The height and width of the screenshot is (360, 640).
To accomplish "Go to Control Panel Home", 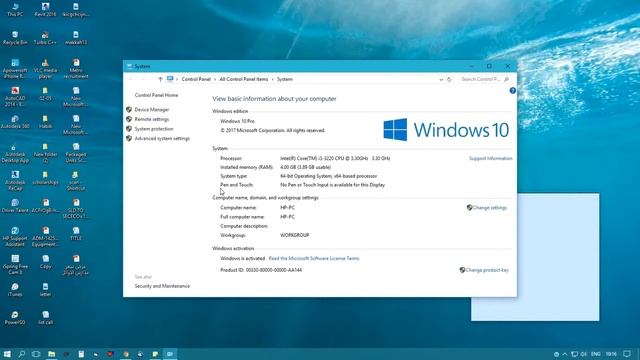I will (156, 95).
